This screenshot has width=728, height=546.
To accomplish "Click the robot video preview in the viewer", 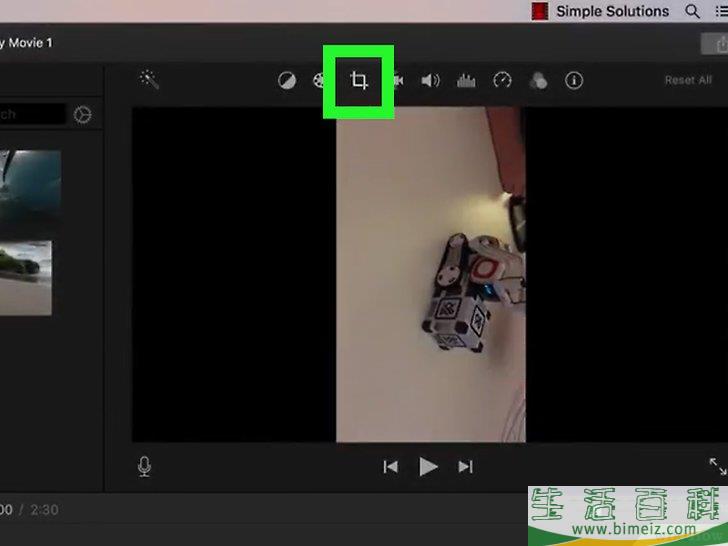I will [431, 274].
